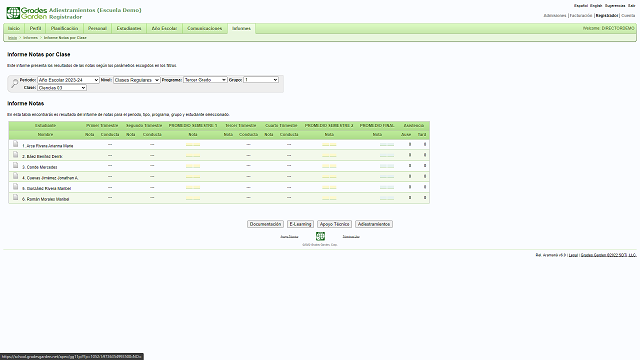Click the Grades Garden logo
The image size is (640, 360).
(x=27, y=13)
